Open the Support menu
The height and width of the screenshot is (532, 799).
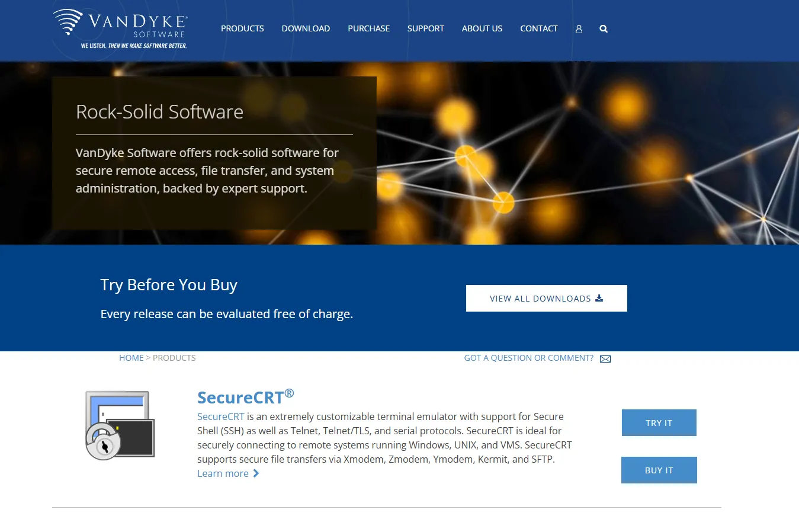(425, 28)
